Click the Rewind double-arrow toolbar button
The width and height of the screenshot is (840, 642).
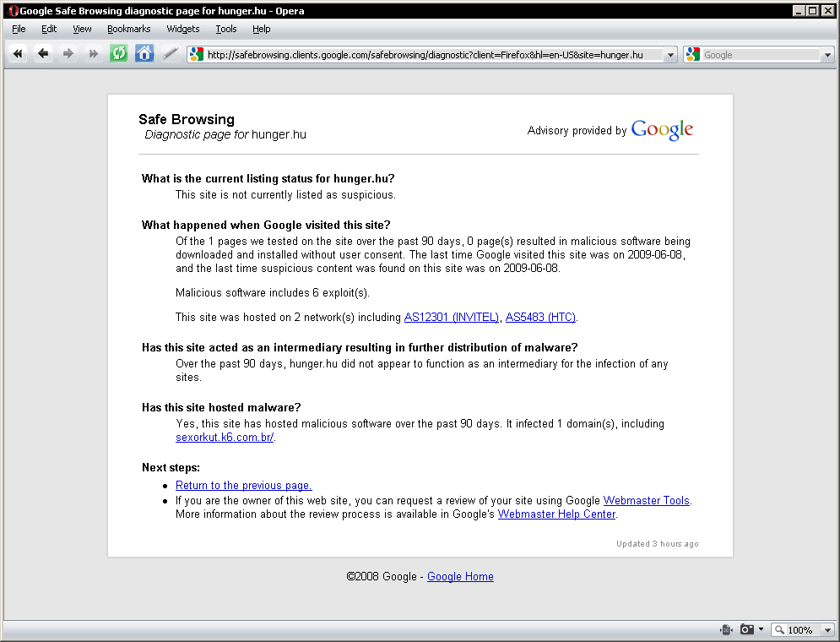pos(18,53)
